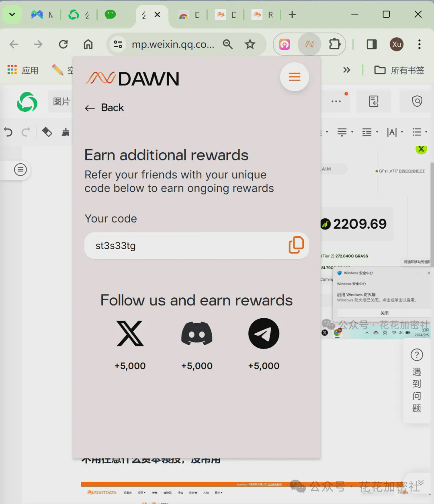
Task: Click the DAWN logo
Action: click(x=133, y=78)
